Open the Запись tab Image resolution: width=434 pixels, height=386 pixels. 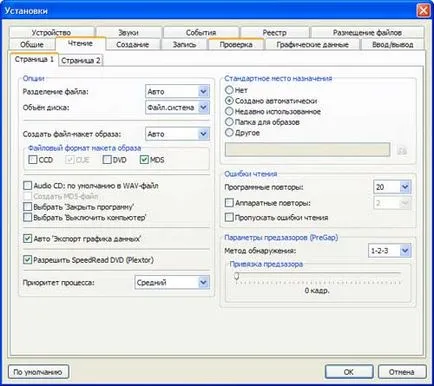[184, 44]
